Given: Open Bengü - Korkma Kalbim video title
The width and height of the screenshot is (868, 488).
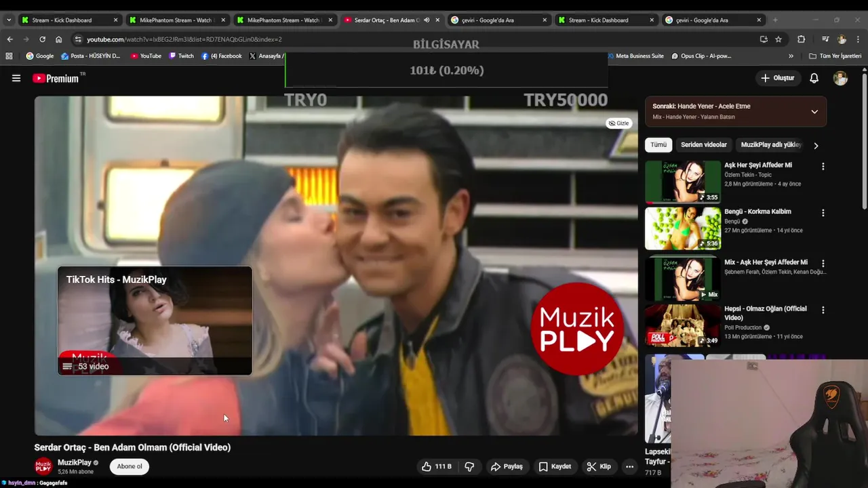Looking at the screenshot, I should [757, 211].
